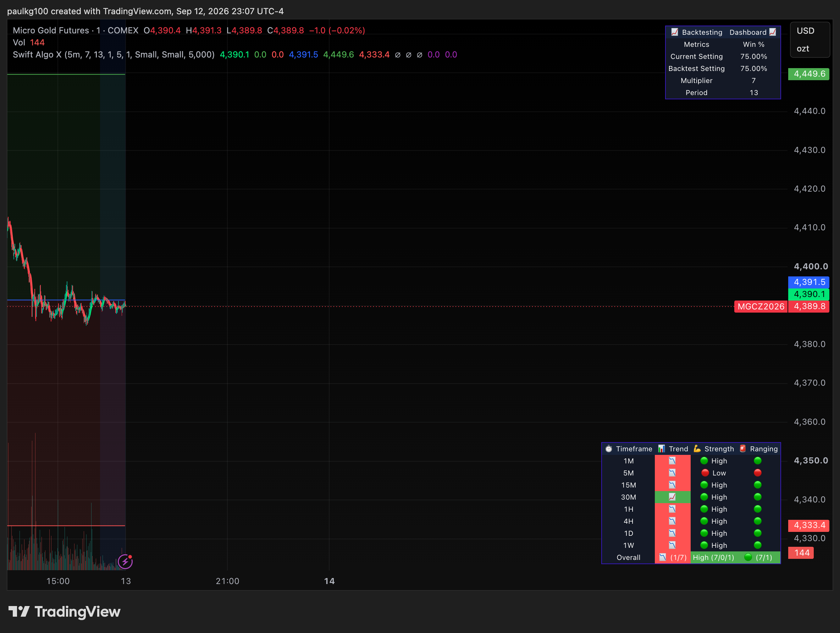The height and width of the screenshot is (633, 840).
Task: Click the 4,350.0 price axis label
Action: [811, 461]
